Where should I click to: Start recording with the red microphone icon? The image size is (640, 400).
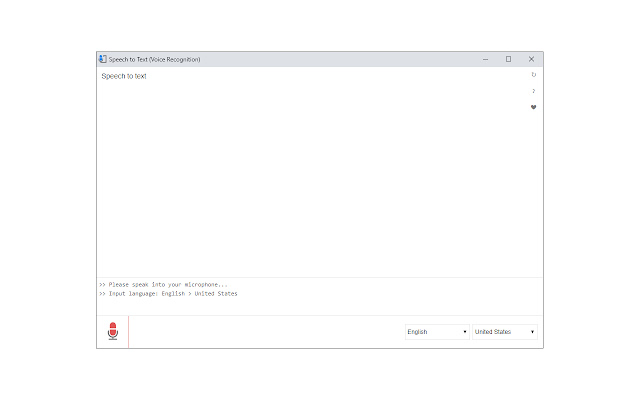tap(113, 331)
